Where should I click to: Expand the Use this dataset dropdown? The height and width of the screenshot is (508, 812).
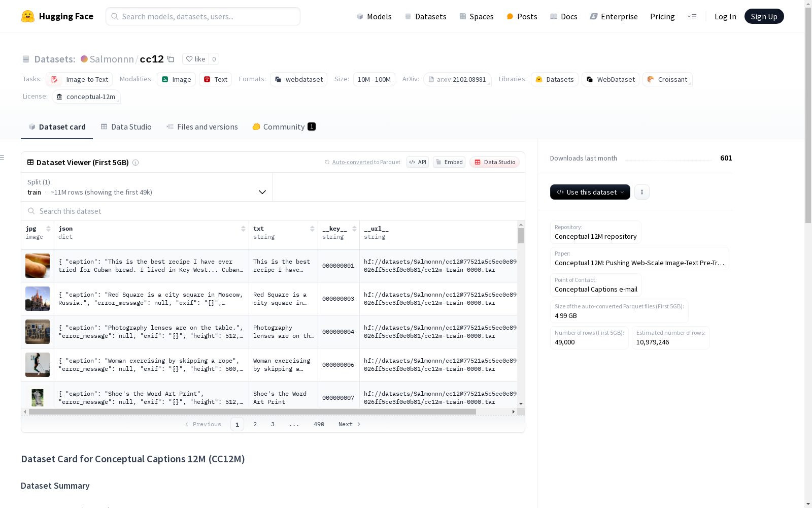(590, 192)
